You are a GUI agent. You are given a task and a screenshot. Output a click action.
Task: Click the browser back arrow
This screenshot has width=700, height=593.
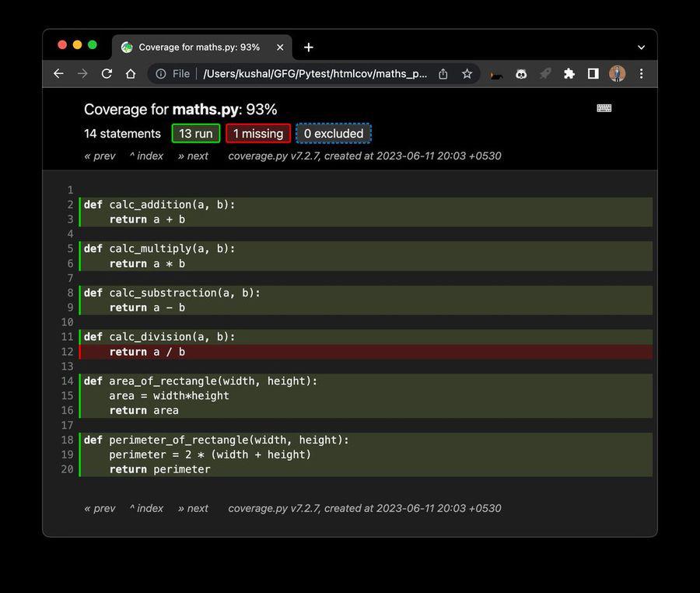[58, 73]
